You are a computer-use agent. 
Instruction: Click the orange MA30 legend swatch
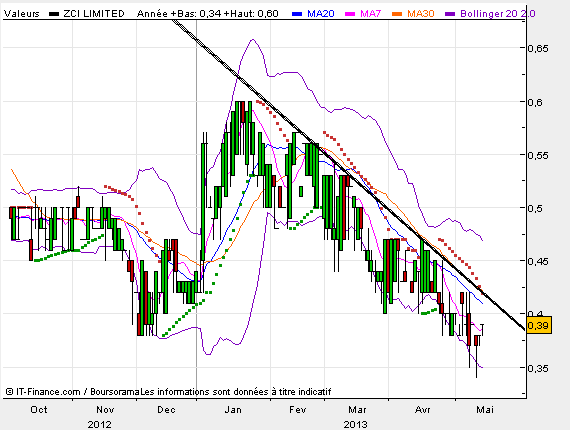[397, 14]
